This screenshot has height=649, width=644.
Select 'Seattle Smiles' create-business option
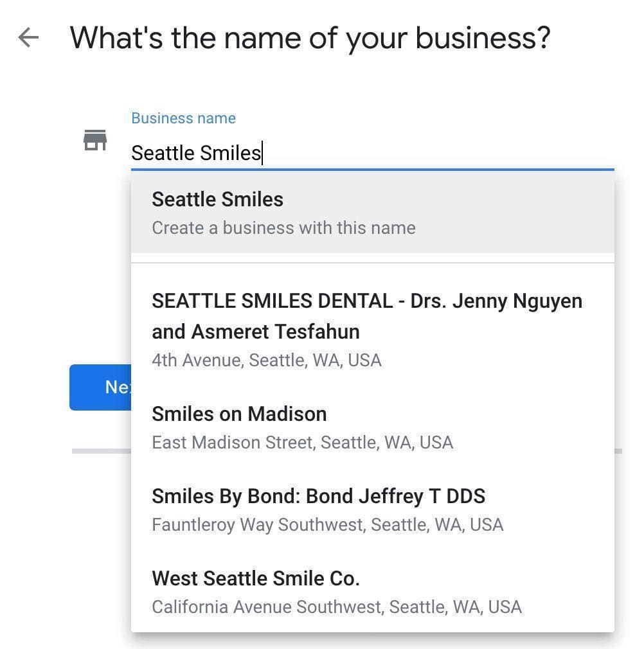click(x=217, y=199)
